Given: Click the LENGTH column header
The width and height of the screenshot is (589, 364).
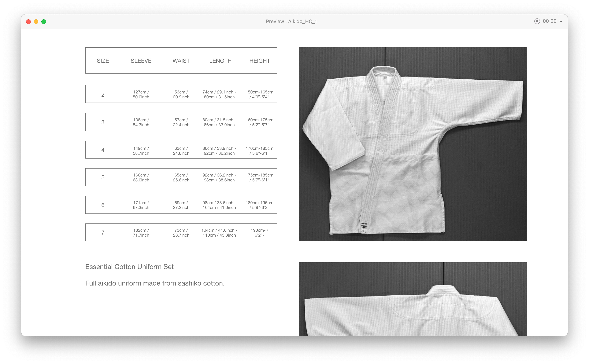Looking at the screenshot, I should [x=220, y=61].
